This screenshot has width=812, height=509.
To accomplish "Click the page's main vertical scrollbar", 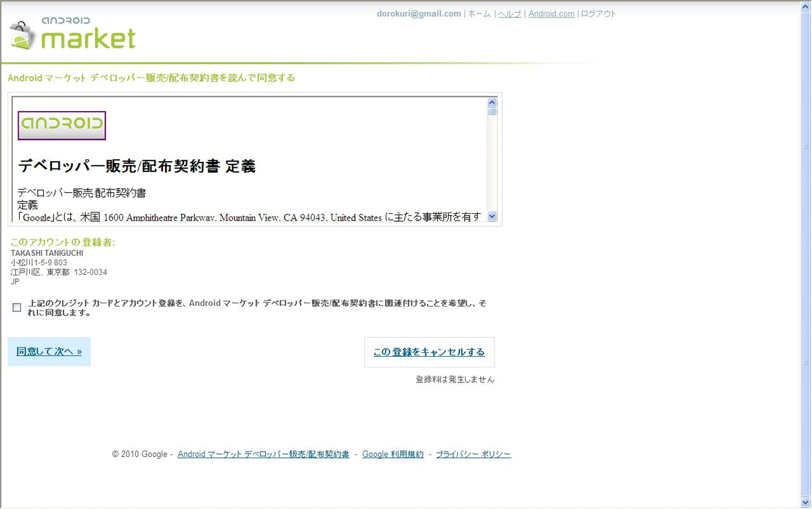I will (x=805, y=255).
